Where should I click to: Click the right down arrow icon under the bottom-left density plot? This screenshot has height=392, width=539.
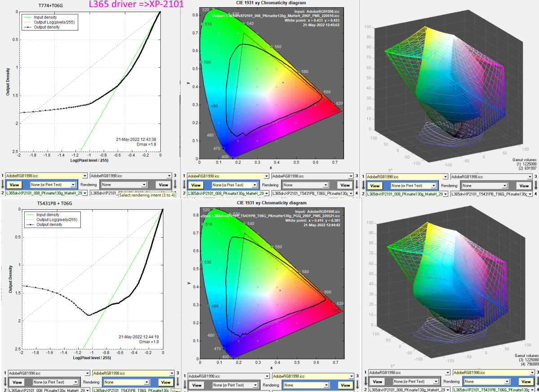click(x=177, y=382)
